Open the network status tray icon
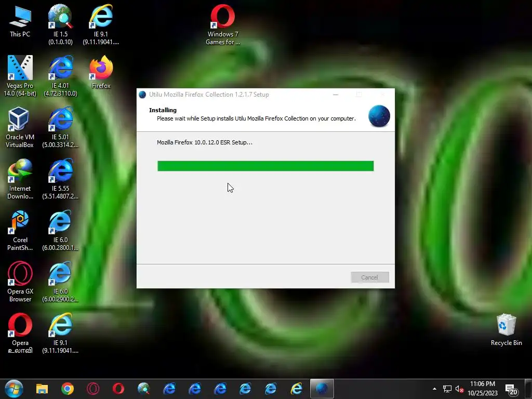The height and width of the screenshot is (399, 532). [447, 389]
